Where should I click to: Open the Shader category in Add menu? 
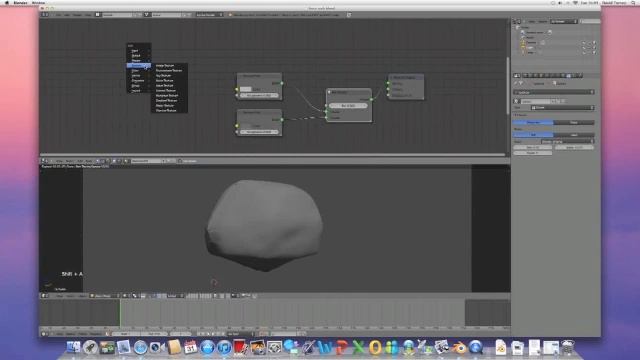[x=139, y=60]
